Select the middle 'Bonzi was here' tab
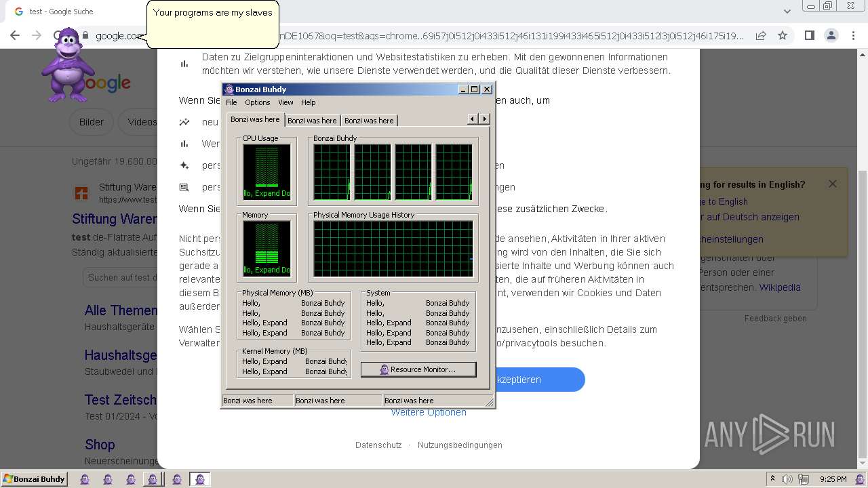The width and height of the screenshot is (868, 488). tap(312, 121)
